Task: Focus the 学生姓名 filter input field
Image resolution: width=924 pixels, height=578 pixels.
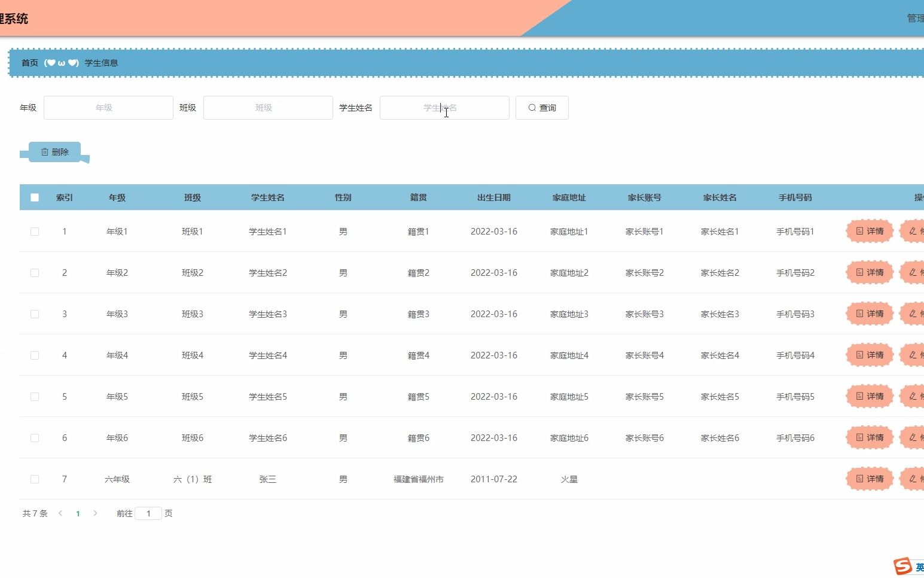Action: click(444, 108)
